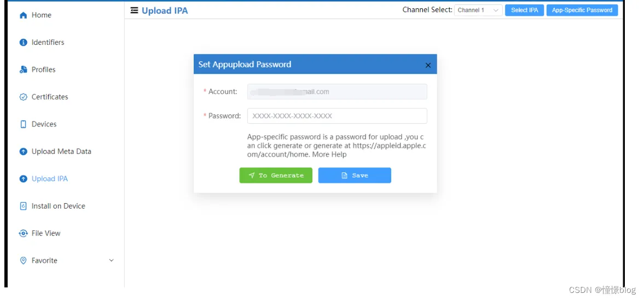Viewport: 644px width, 300px height.
Task: Open the Upload IPA sidebar item
Action: click(x=49, y=179)
